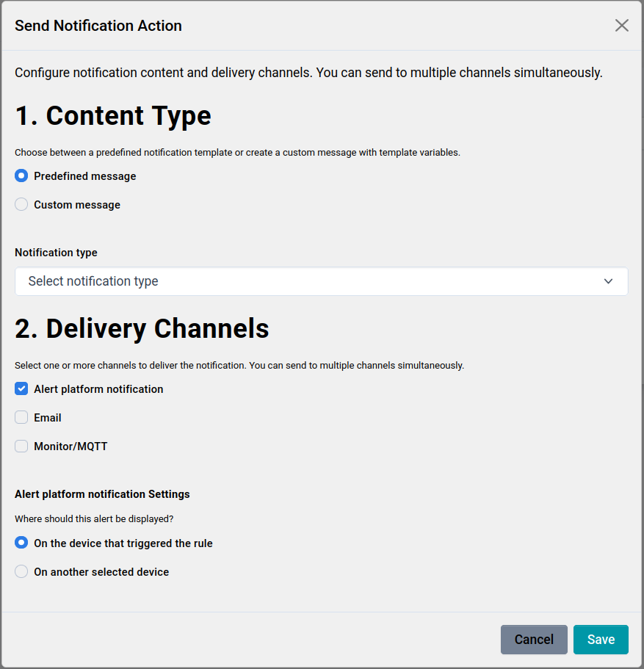Uncheck the Alert platform notification checkbox

pyautogui.click(x=22, y=389)
